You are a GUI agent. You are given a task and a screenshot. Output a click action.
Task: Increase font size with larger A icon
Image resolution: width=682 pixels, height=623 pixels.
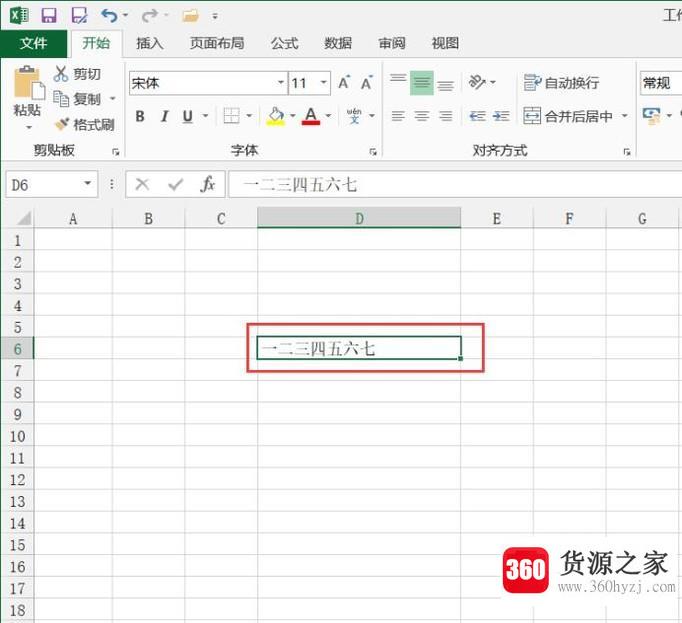click(344, 82)
